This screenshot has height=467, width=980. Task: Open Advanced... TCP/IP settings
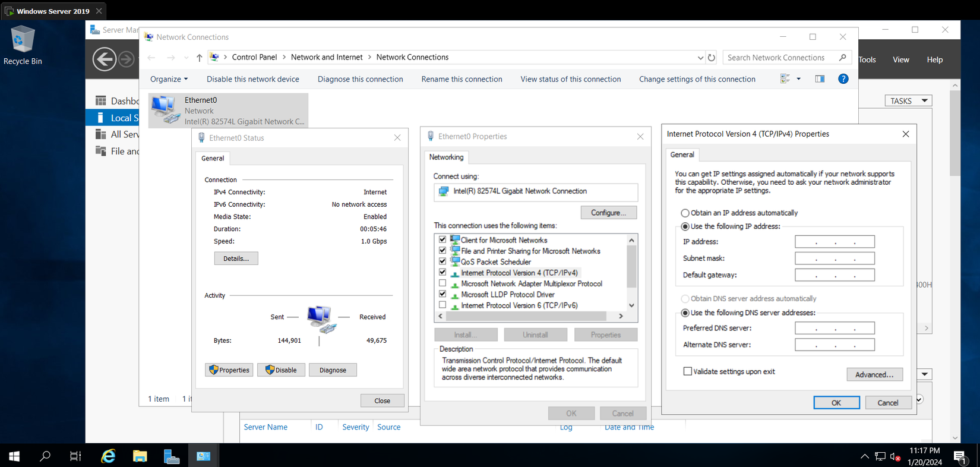(x=875, y=375)
